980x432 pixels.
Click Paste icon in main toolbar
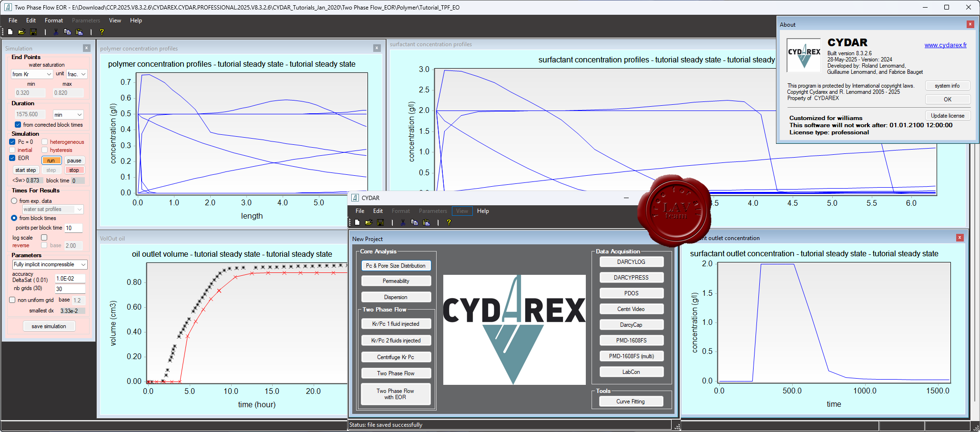79,32
